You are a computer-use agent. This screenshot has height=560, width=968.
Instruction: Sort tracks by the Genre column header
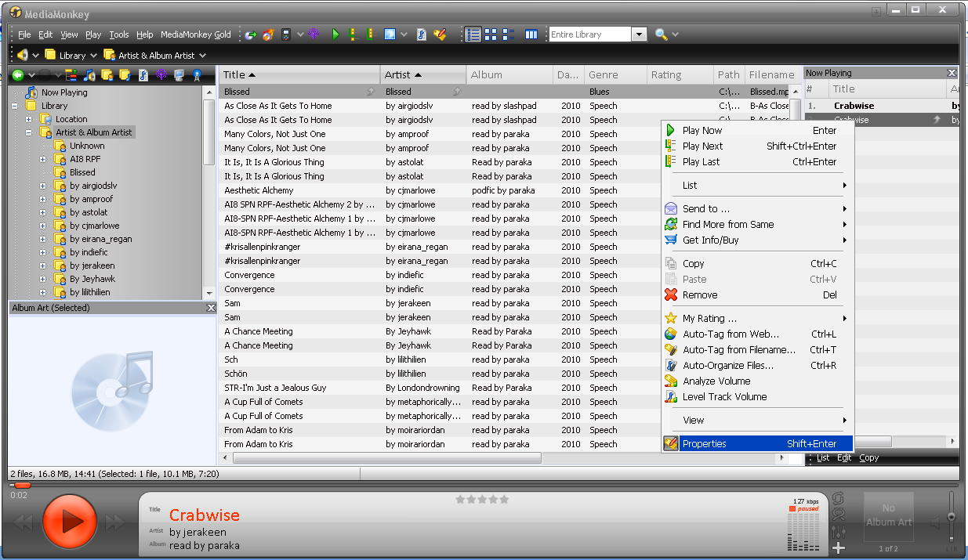(x=604, y=75)
